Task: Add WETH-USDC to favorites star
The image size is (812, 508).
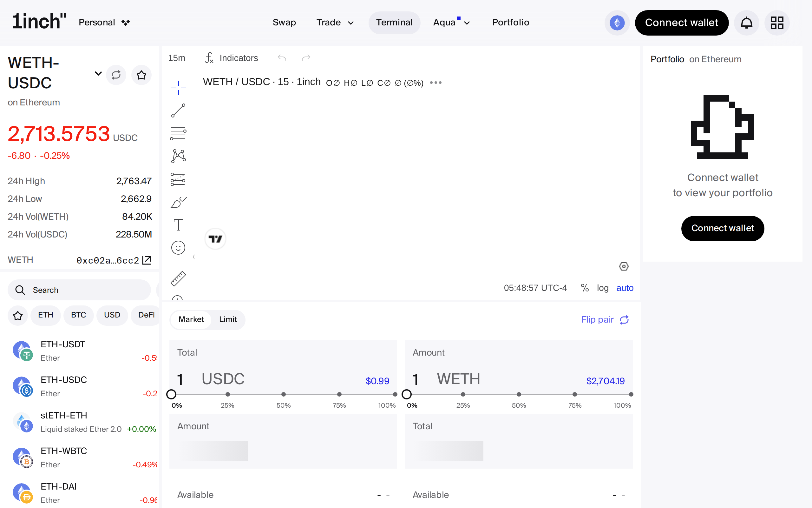Action: coord(141,75)
